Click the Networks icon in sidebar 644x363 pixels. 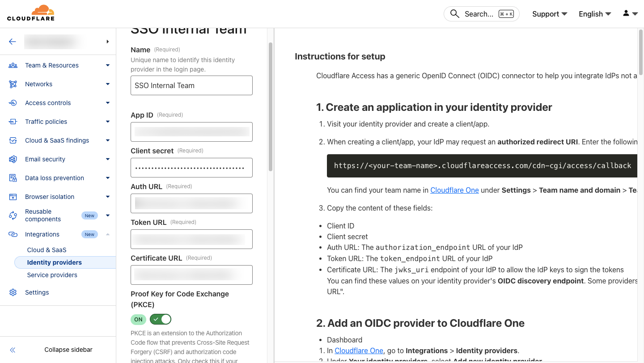[13, 84]
